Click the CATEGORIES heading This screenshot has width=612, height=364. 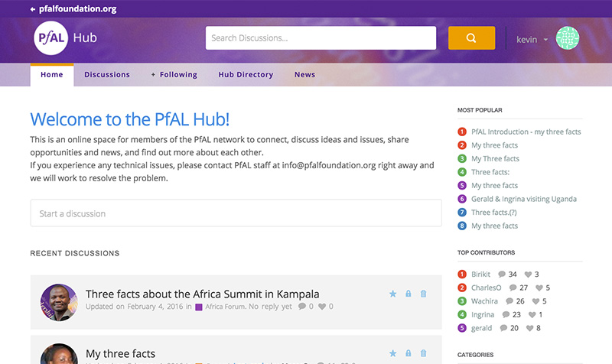tap(475, 355)
